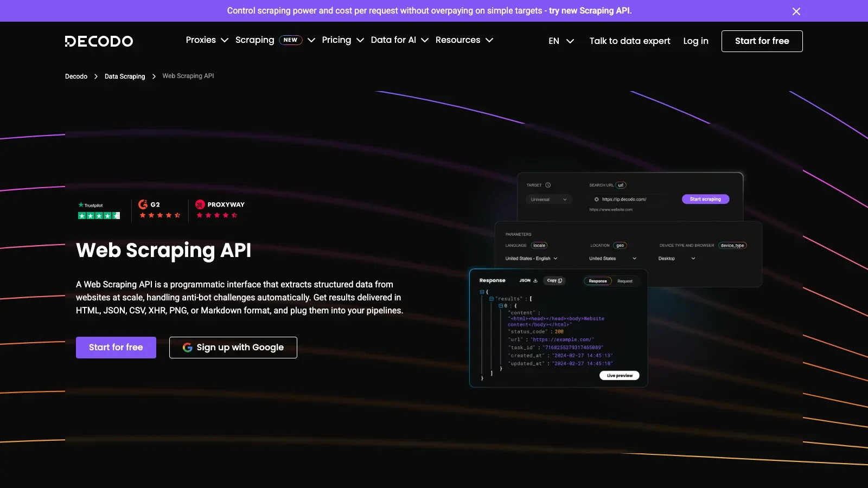The image size is (868, 488).
Task: Select the Request toggle tab
Action: (x=625, y=281)
